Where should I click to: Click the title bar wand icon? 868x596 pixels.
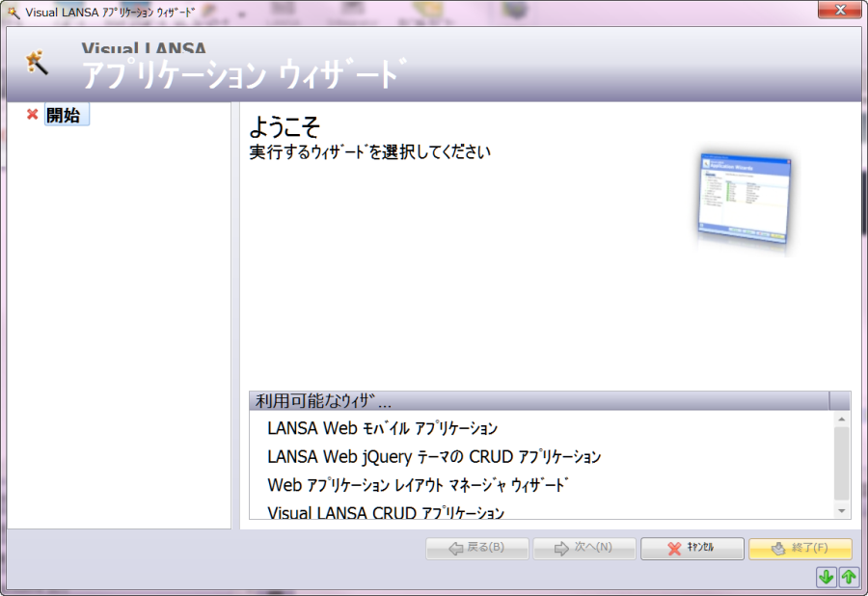tap(14, 13)
